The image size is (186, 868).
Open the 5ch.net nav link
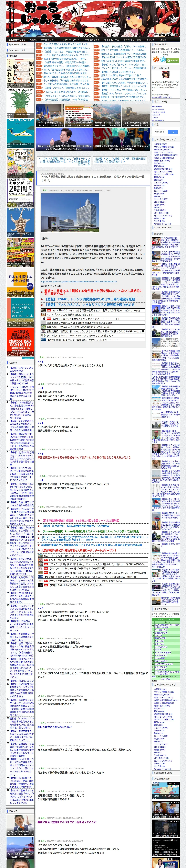[x=151, y=40]
